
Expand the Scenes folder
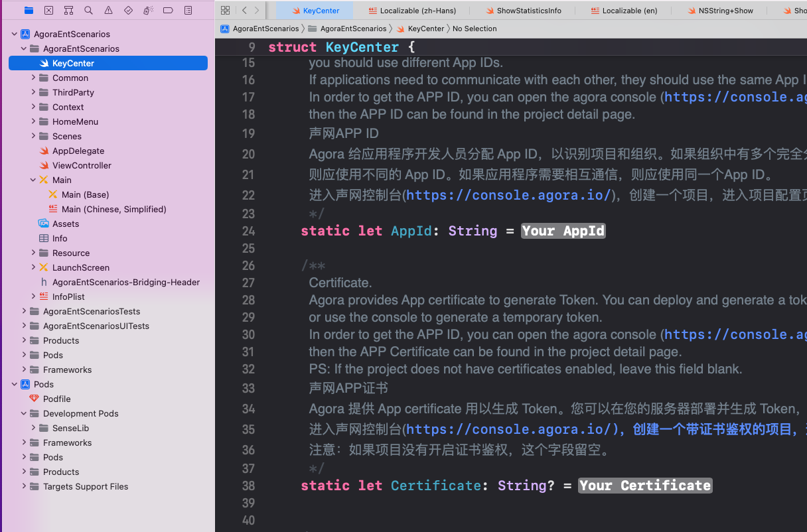pyautogui.click(x=33, y=136)
